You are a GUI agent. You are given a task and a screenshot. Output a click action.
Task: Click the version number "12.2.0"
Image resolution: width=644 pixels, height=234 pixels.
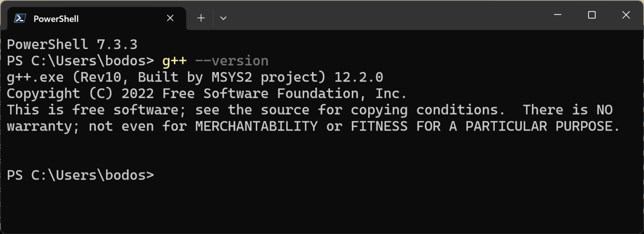coord(358,77)
